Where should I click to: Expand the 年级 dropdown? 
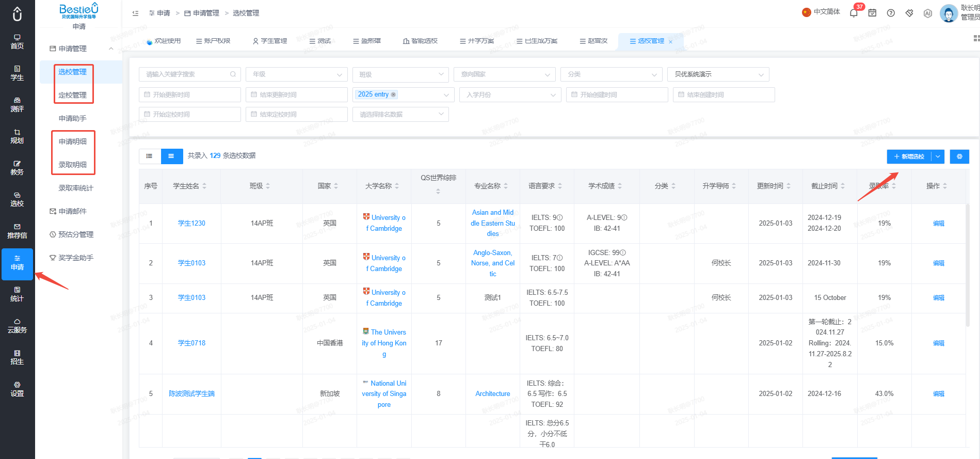297,74
